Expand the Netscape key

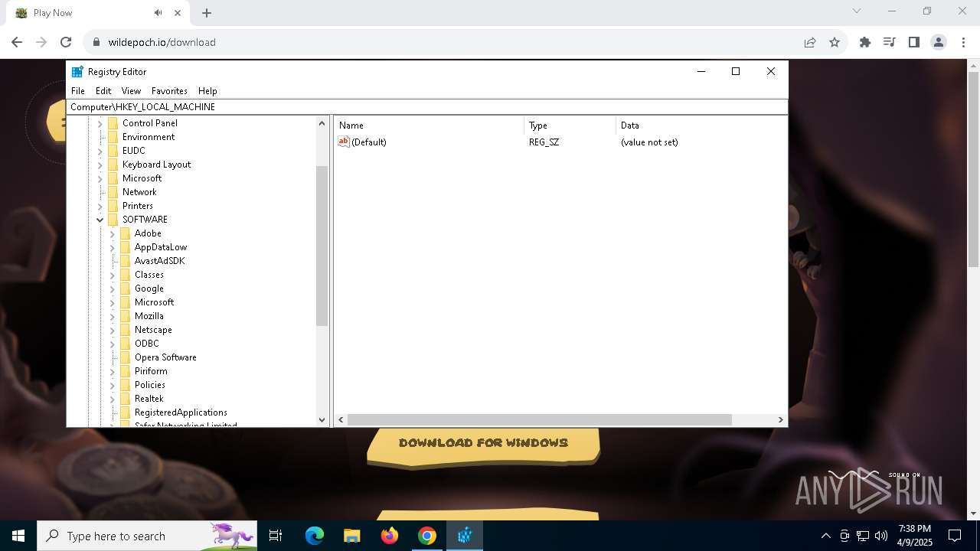point(112,330)
